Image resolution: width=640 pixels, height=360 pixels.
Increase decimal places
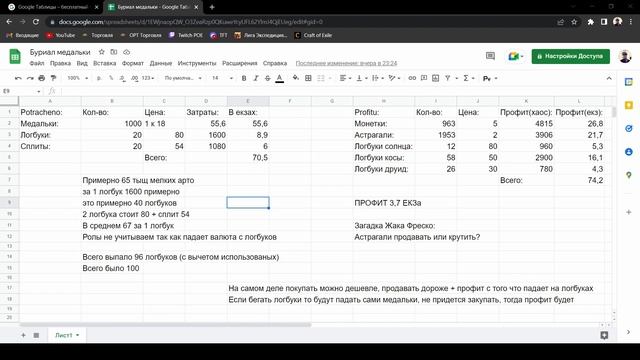[135, 78]
